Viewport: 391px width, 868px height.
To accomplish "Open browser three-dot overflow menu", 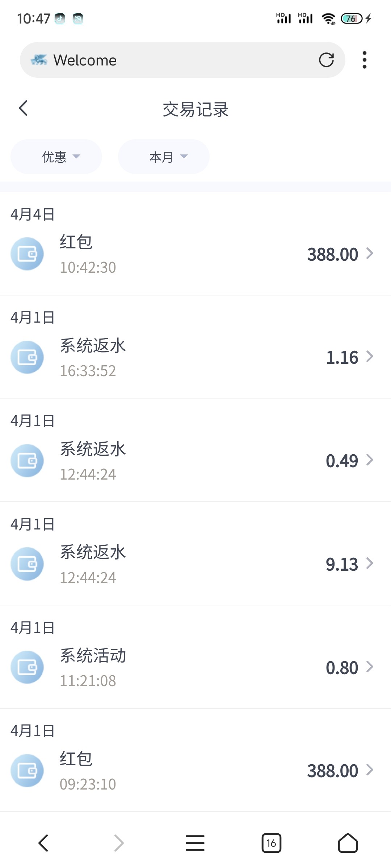I will (364, 60).
